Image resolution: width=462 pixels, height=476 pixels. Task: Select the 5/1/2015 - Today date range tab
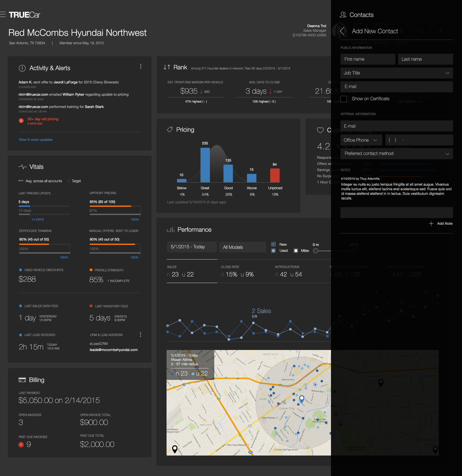click(x=192, y=247)
